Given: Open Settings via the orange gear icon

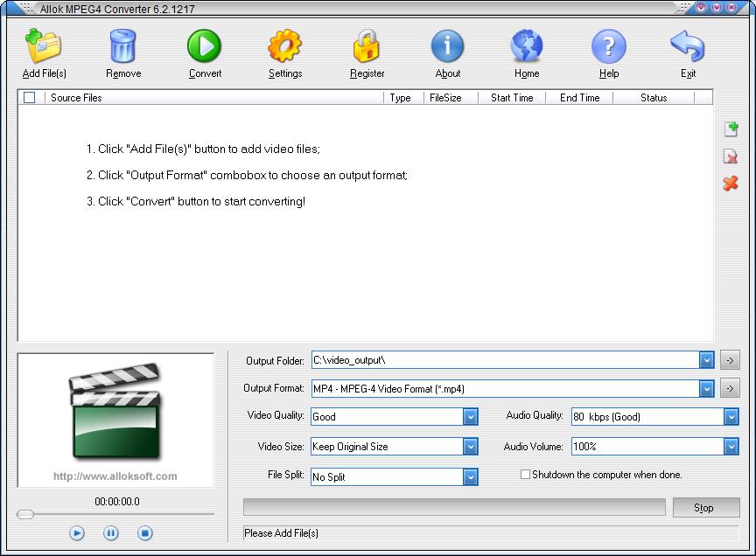Looking at the screenshot, I should pos(285,46).
